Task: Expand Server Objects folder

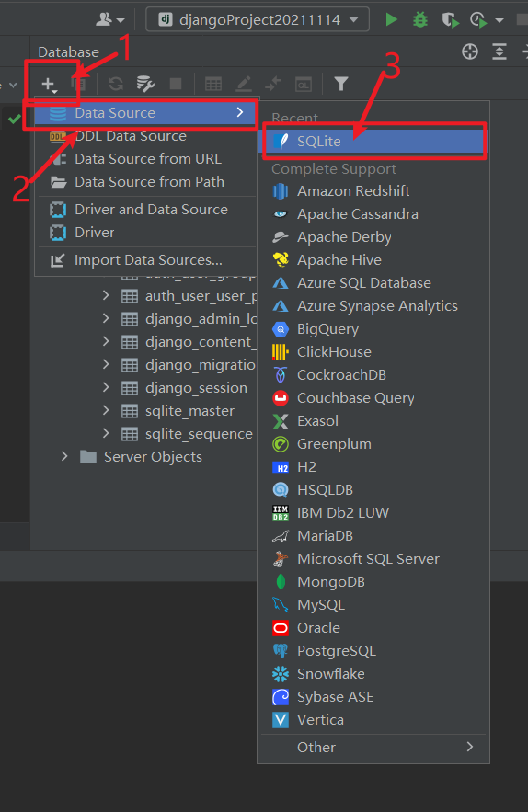Action: point(64,456)
